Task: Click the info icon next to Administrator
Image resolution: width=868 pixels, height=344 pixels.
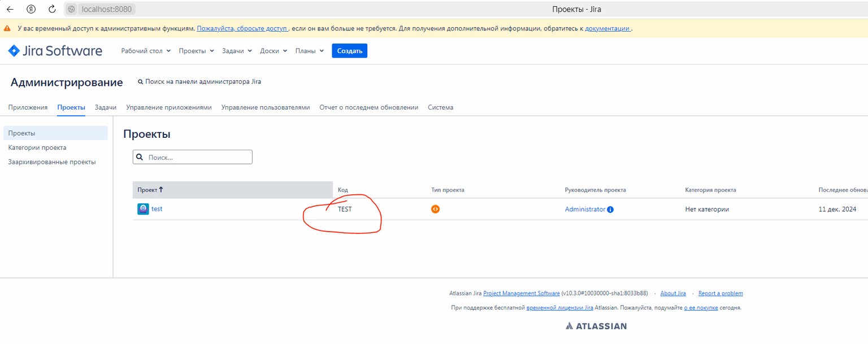Action: tap(610, 210)
